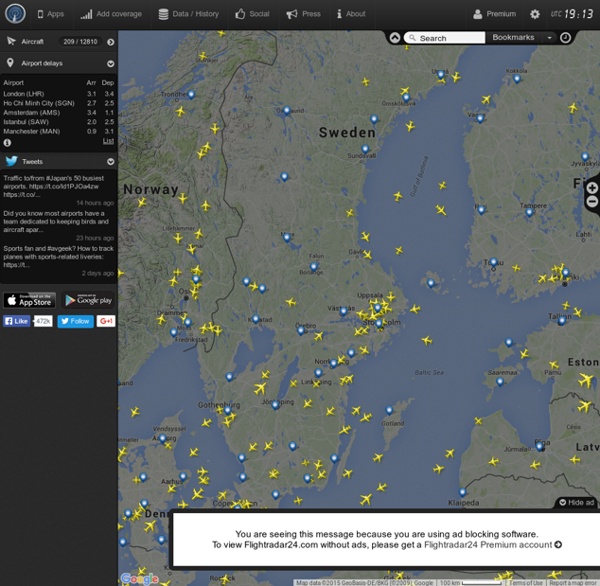Click the Twitter Follow button
600x586 pixels.
[75, 321]
